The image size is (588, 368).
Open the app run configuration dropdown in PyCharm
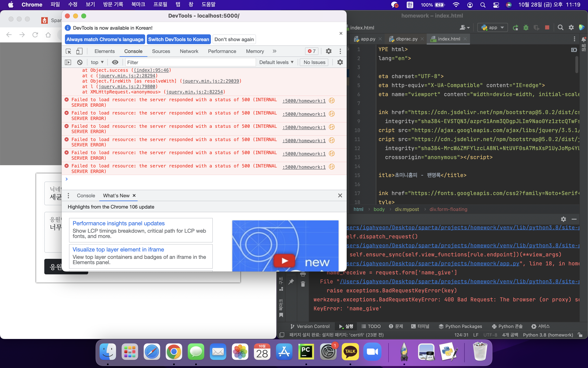click(492, 28)
